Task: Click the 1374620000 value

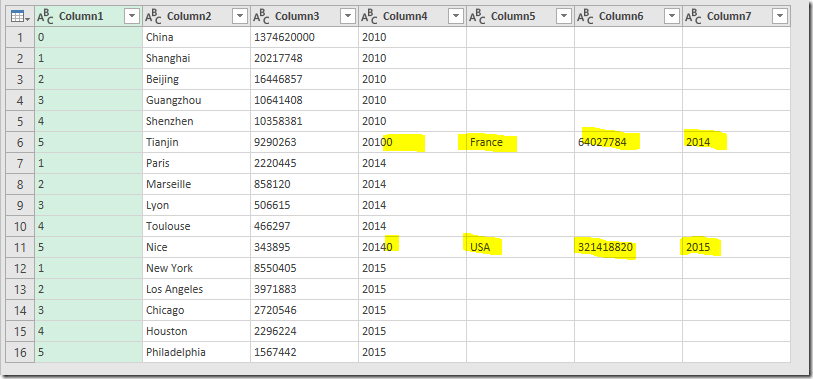Action: coord(284,37)
